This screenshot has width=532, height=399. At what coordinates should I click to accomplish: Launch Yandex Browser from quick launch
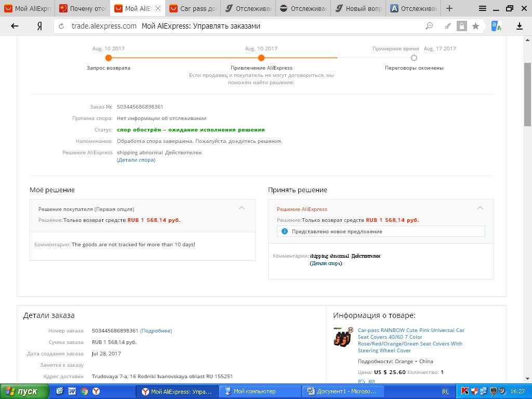click(96, 391)
